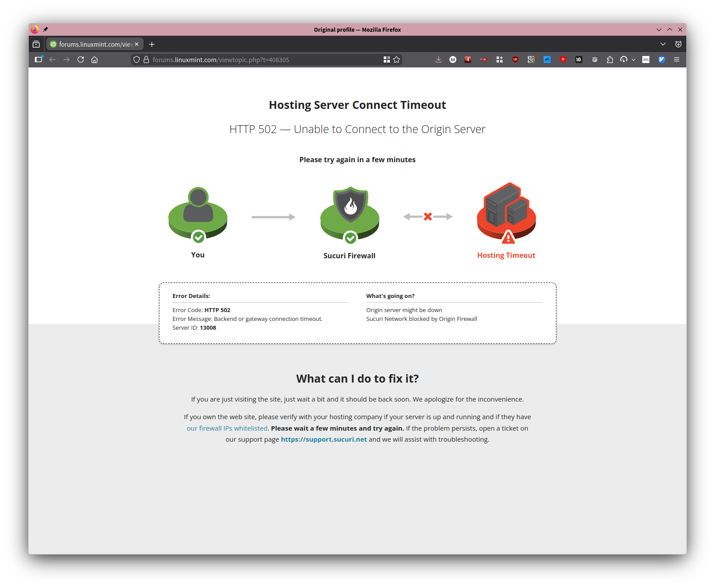Click the blue checkmark V extension icon
The width and height of the screenshot is (715, 588).
click(x=662, y=60)
